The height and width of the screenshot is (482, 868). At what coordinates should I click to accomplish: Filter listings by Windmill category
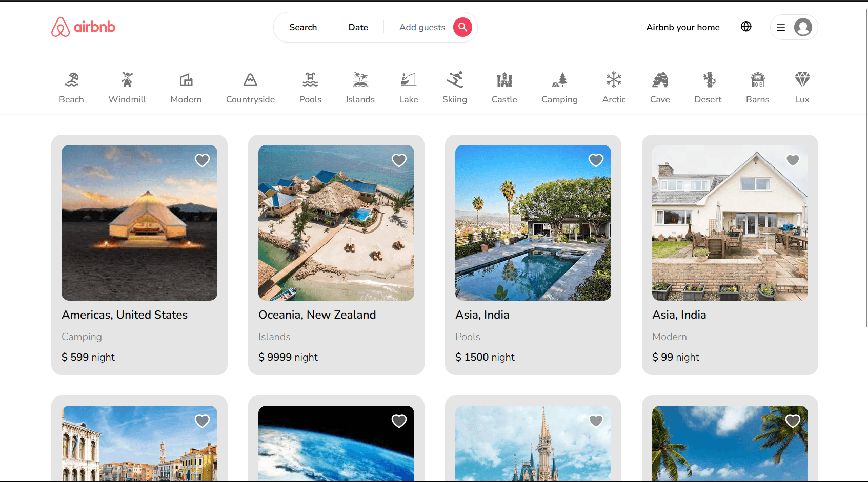coord(127,88)
